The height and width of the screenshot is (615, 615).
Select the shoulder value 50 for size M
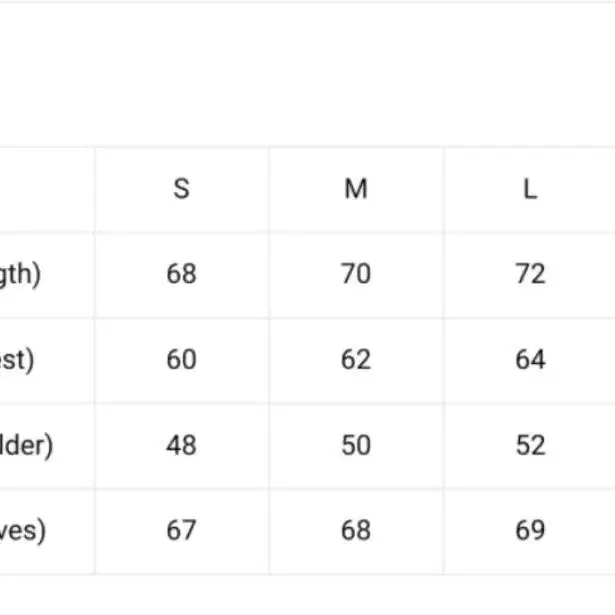[x=356, y=445]
